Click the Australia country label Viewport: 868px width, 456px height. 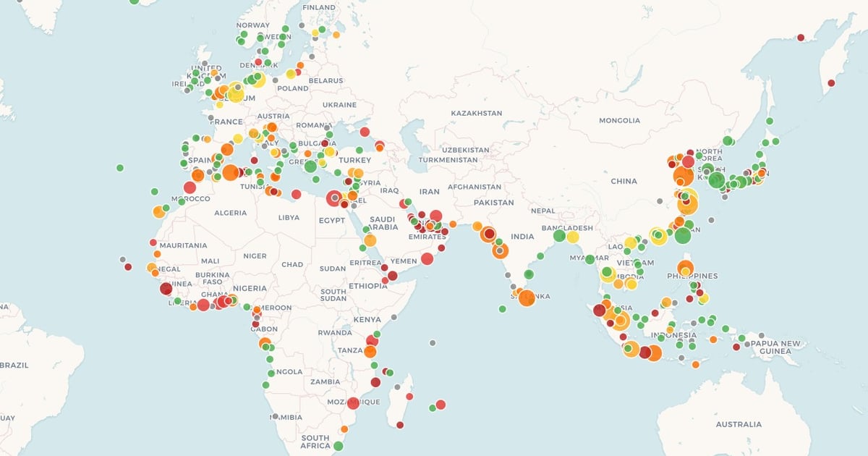[x=739, y=424]
